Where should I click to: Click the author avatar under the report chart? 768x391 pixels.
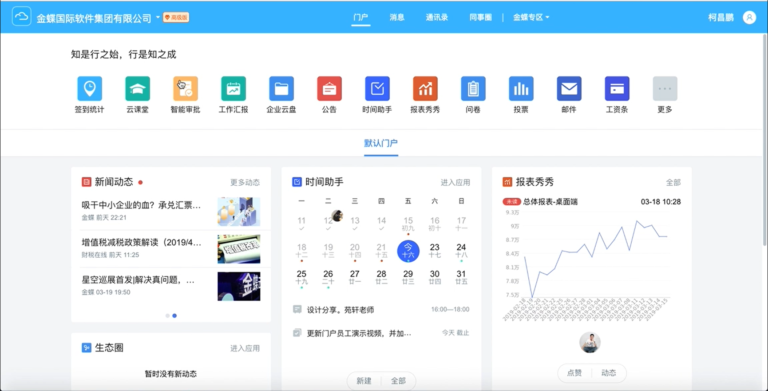pos(590,342)
